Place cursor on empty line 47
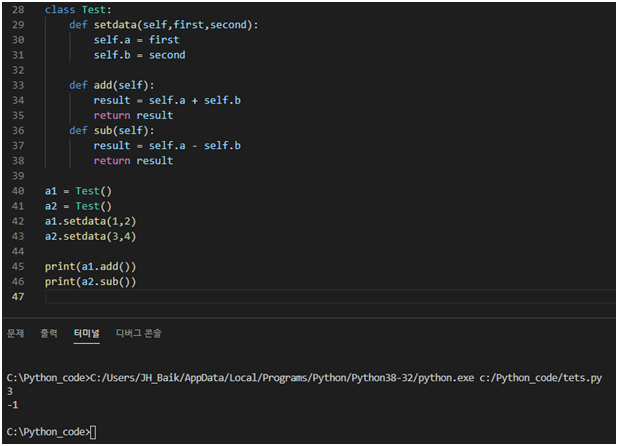This screenshot has height=446, width=618. [329, 296]
